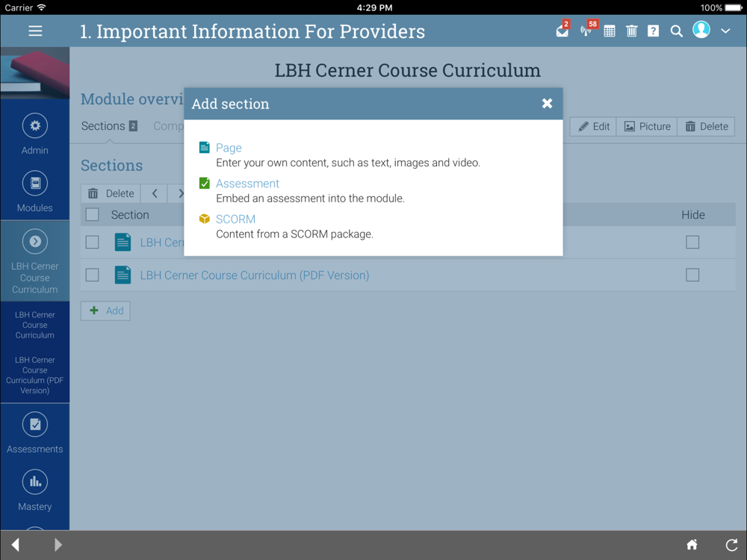Expand the user account dropdown chevron
747x560 pixels.
click(x=725, y=31)
